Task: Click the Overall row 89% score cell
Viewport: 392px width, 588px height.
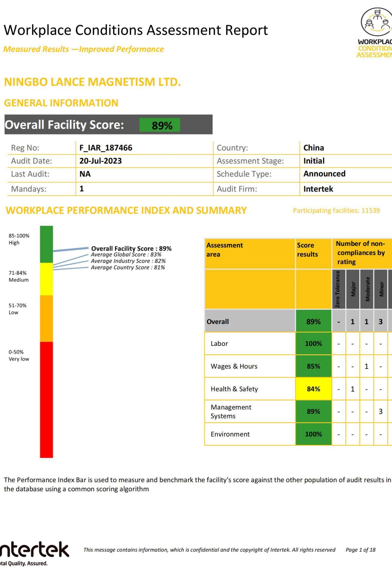Action: click(314, 321)
